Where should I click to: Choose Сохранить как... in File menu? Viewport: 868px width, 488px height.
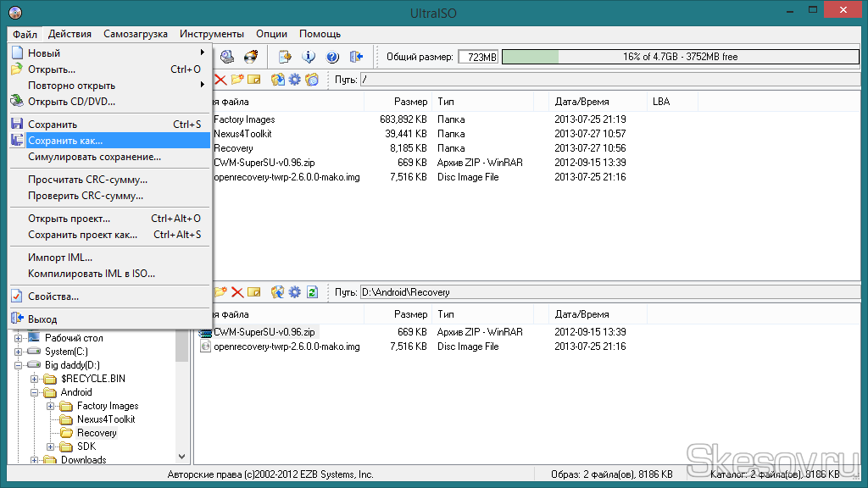click(109, 141)
